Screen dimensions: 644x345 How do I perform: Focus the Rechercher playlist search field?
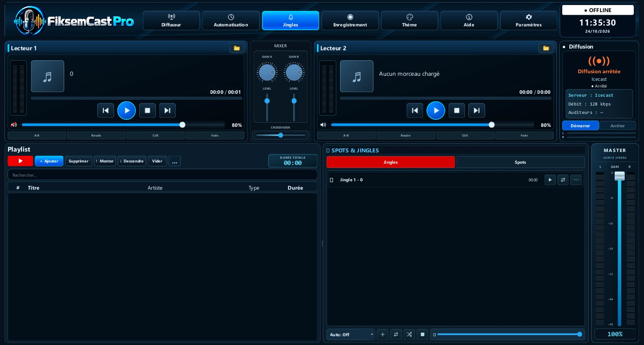pos(162,175)
